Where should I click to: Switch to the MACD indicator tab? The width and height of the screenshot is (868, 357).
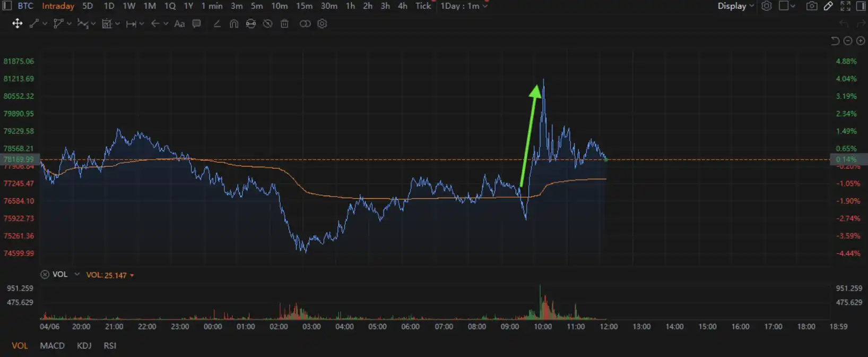[x=52, y=345]
